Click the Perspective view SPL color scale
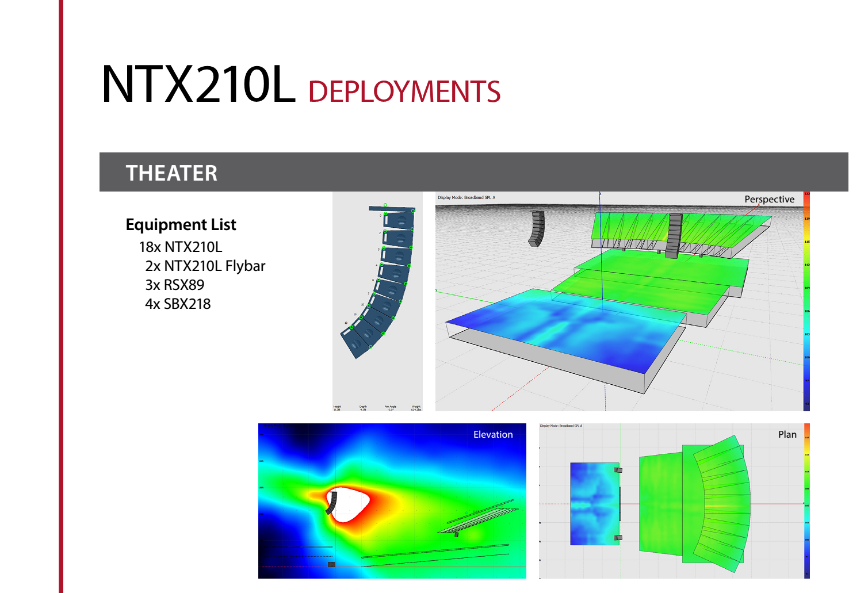This screenshot has width=868, height=593. coord(806,301)
